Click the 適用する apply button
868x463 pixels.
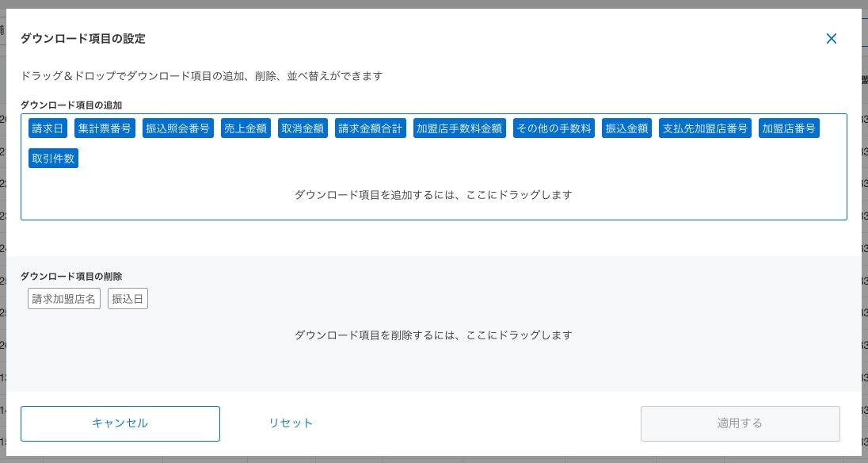[x=740, y=423]
